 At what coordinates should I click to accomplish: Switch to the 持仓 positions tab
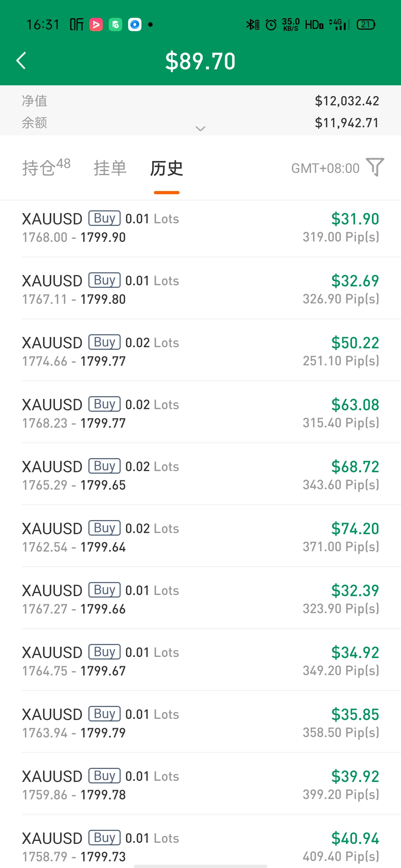(x=46, y=167)
